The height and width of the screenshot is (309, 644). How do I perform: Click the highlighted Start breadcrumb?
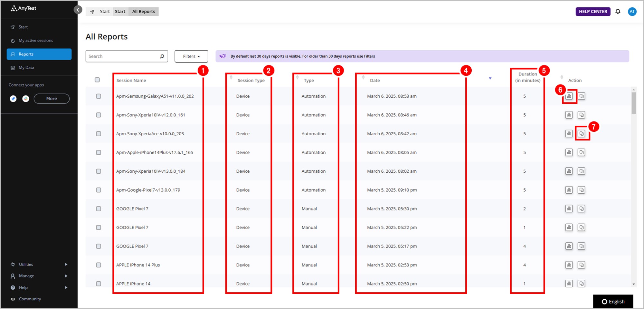[120, 12]
